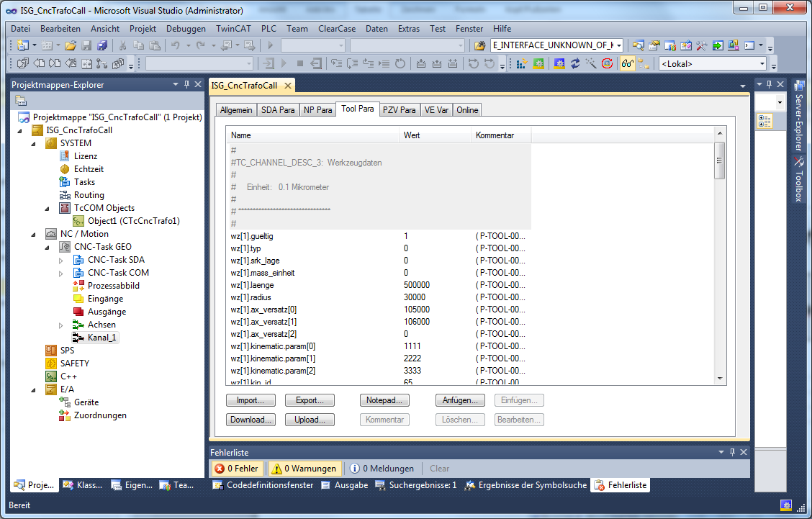
Task: Click the Upload... button
Action: [310, 420]
